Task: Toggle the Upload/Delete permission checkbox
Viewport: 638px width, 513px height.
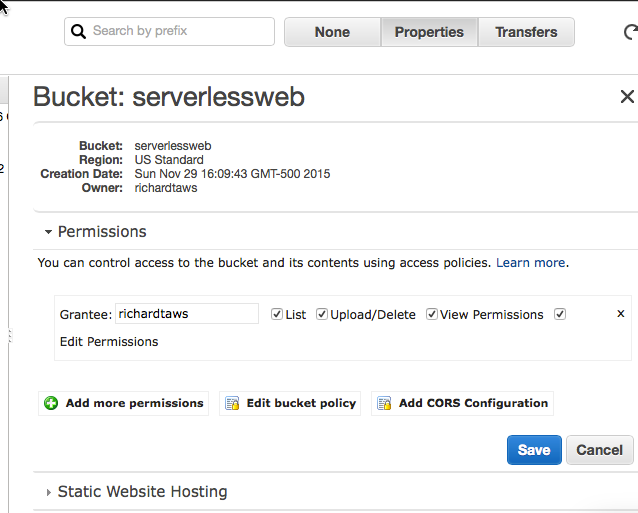Action: (322, 314)
